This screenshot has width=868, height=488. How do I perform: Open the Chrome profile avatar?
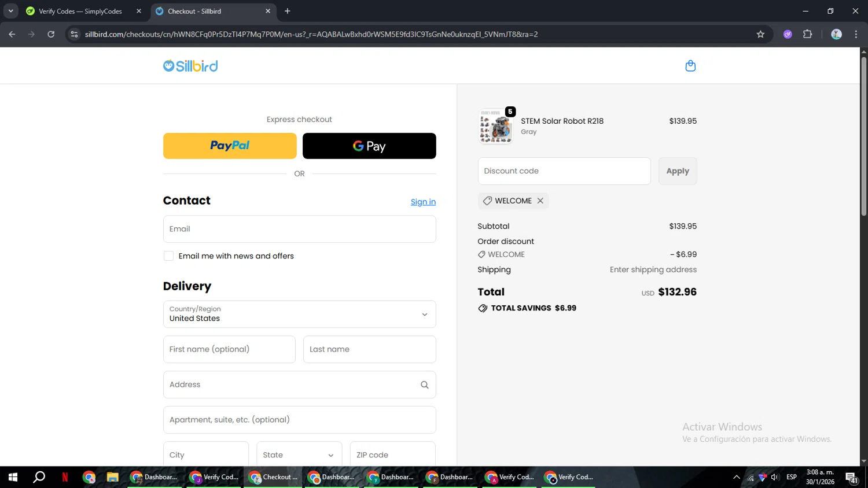[836, 34]
